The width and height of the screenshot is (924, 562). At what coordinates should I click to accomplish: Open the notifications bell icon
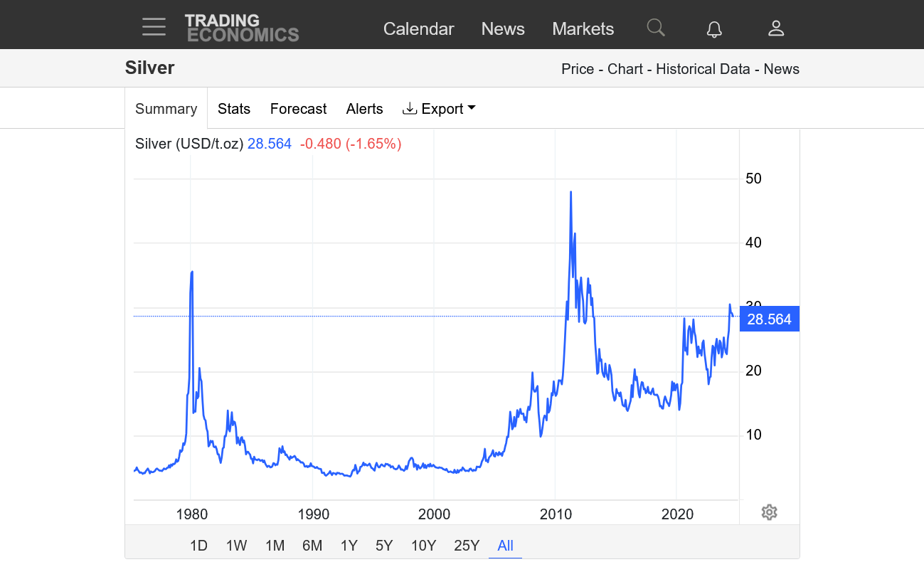click(x=714, y=28)
